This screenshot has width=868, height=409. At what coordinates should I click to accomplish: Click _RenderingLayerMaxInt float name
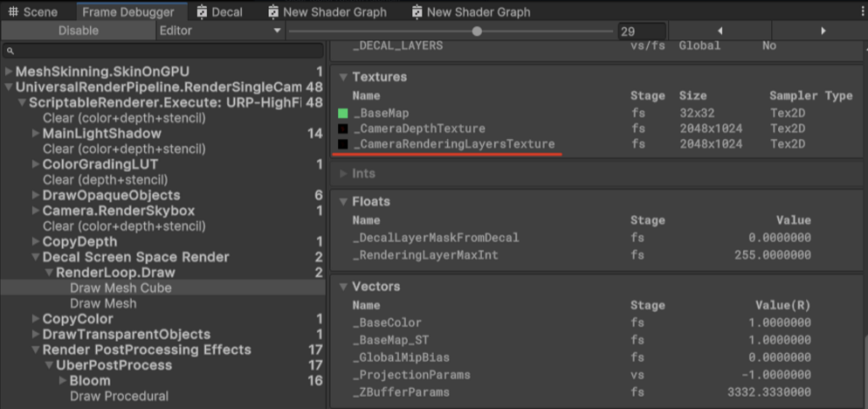(x=425, y=255)
